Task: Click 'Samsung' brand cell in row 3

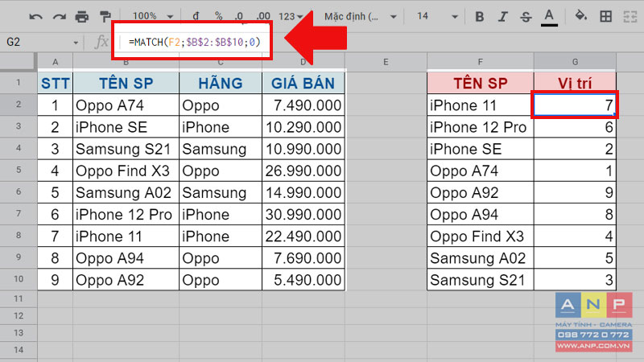Action: click(x=221, y=149)
